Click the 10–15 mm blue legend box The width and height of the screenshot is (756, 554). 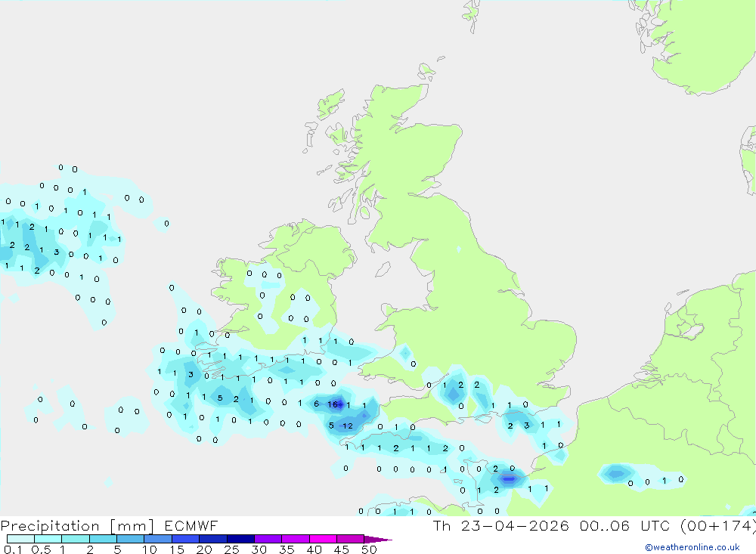tap(158, 539)
